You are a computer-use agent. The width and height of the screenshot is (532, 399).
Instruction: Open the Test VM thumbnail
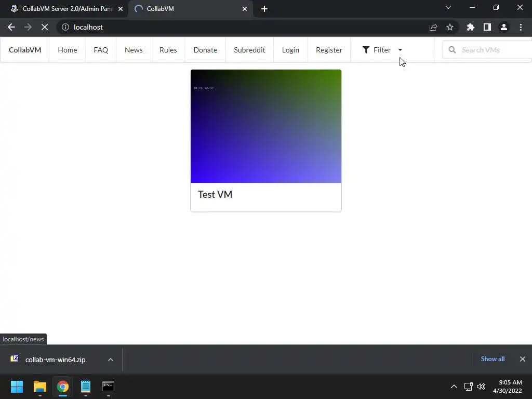[x=266, y=126]
